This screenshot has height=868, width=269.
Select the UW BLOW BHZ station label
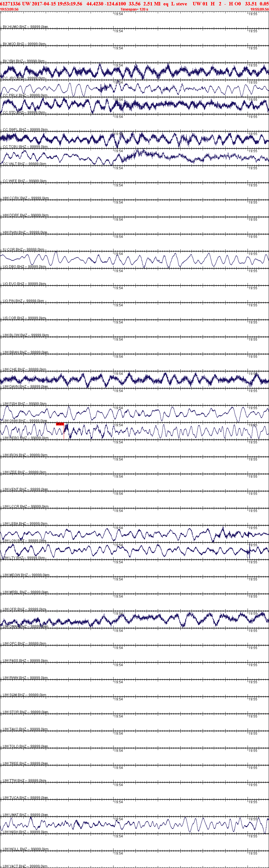[x=26, y=335]
